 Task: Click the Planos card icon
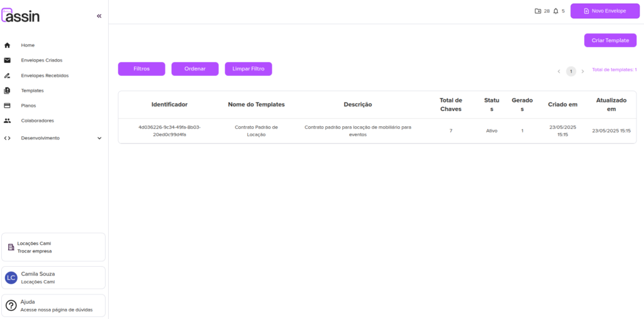[8, 105]
